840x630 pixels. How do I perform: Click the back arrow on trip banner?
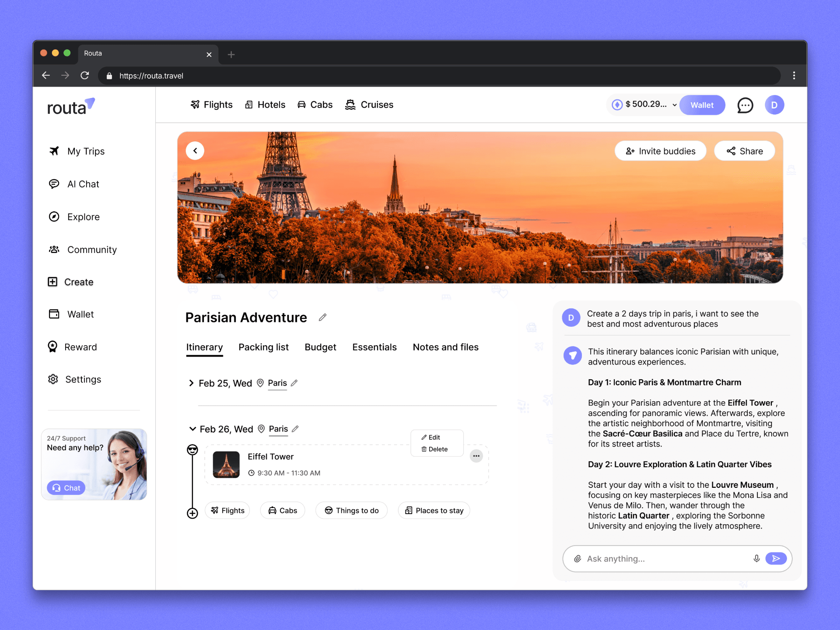[195, 150]
